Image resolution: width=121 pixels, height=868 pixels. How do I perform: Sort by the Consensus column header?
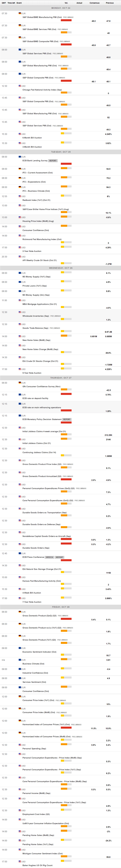click(94, 3)
